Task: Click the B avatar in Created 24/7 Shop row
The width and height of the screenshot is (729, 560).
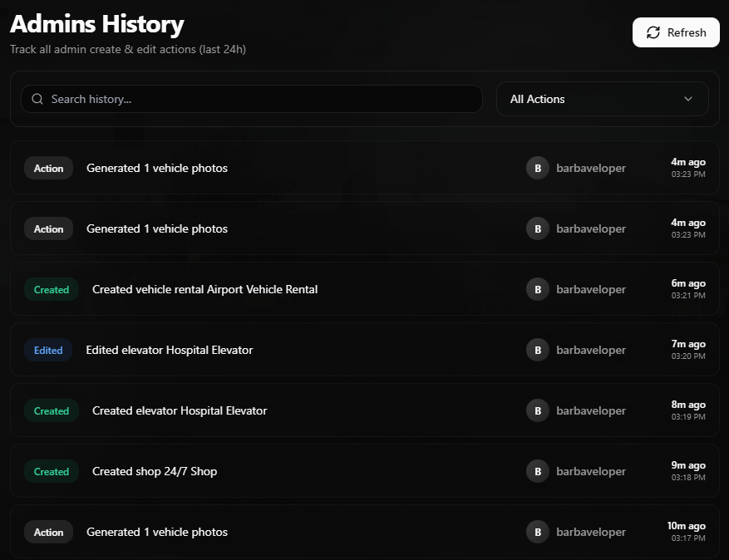Action: (538, 471)
